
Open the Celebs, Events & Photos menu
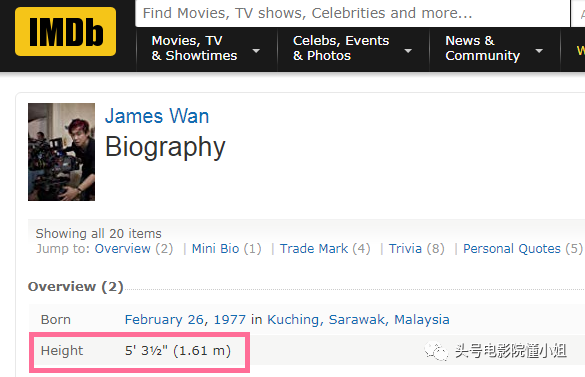[x=341, y=48]
